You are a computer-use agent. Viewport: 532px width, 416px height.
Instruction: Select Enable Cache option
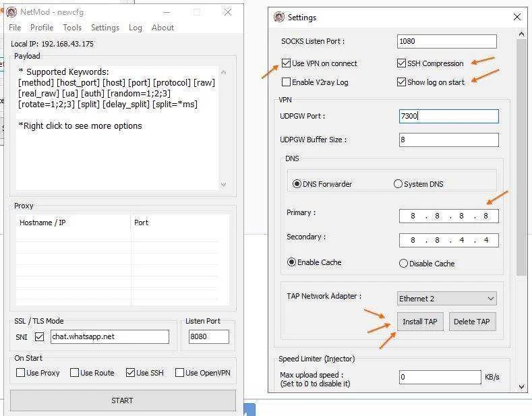pyautogui.click(x=291, y=262)
